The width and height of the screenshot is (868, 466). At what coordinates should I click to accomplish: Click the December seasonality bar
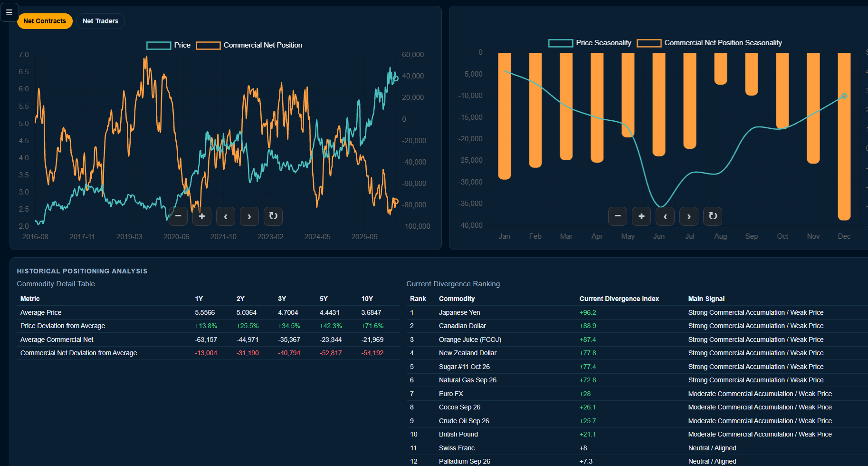pos(844,136)
